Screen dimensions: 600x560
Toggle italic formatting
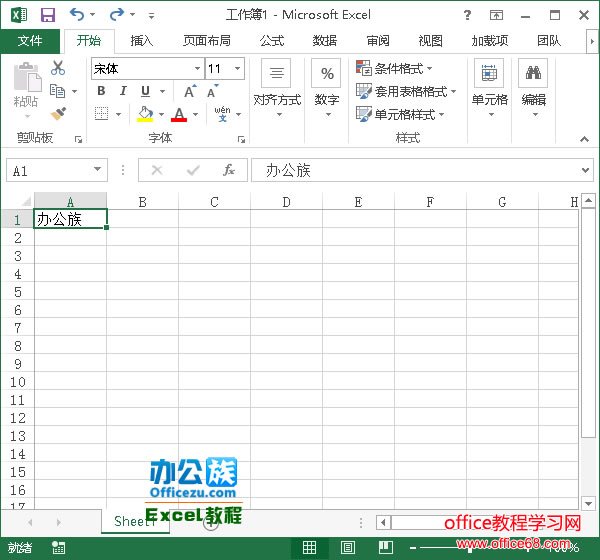click(x=123, y=92)
